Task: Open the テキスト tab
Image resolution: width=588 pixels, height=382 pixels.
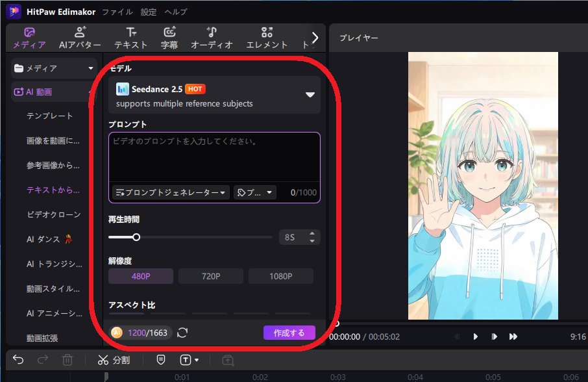Action: tap(131, 38)
